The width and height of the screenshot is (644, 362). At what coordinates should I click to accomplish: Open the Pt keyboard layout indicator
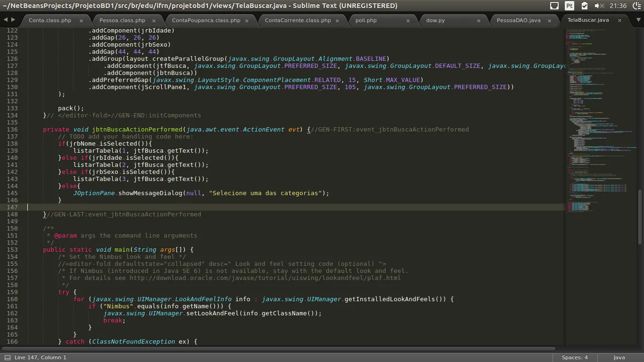(570, 6)
